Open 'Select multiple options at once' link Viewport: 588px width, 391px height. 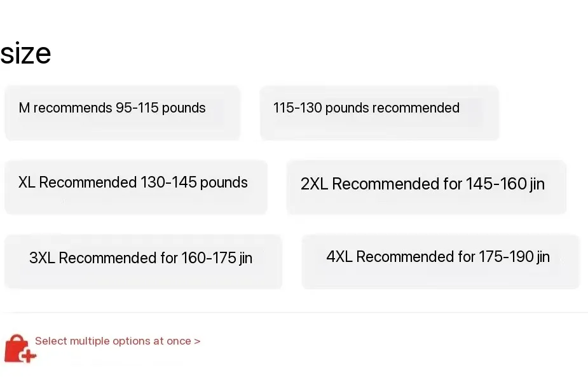(x=114, y=341)
